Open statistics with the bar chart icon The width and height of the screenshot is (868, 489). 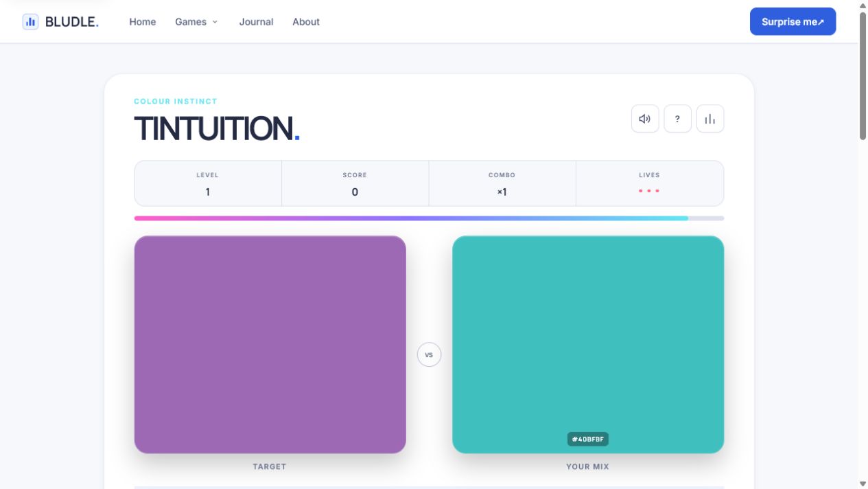[x=710, y=119]
